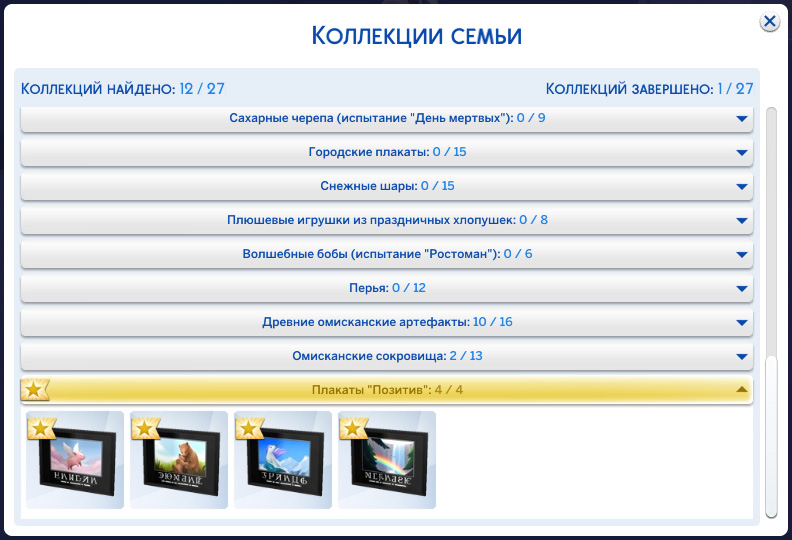The height and width of the screenshot is (540, 792).
Task: Open Омисканские сокровища: 2 / 13 row
Action: pos(387,356)
